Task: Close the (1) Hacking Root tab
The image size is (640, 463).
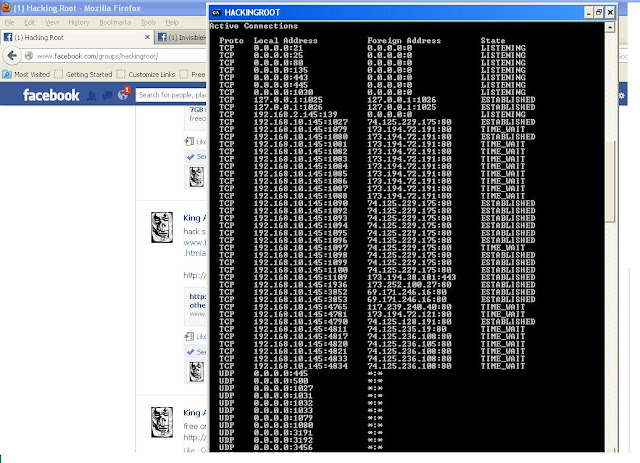Action: (147, 37)
